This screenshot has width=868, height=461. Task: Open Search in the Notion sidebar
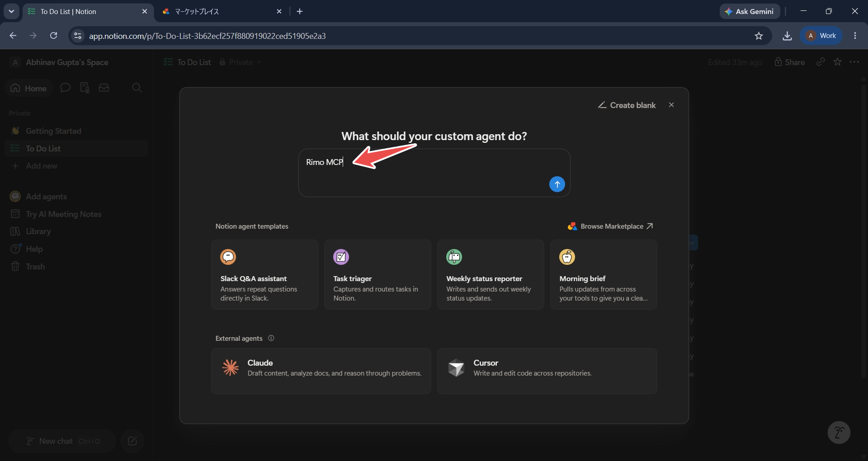tap(137, 88)
